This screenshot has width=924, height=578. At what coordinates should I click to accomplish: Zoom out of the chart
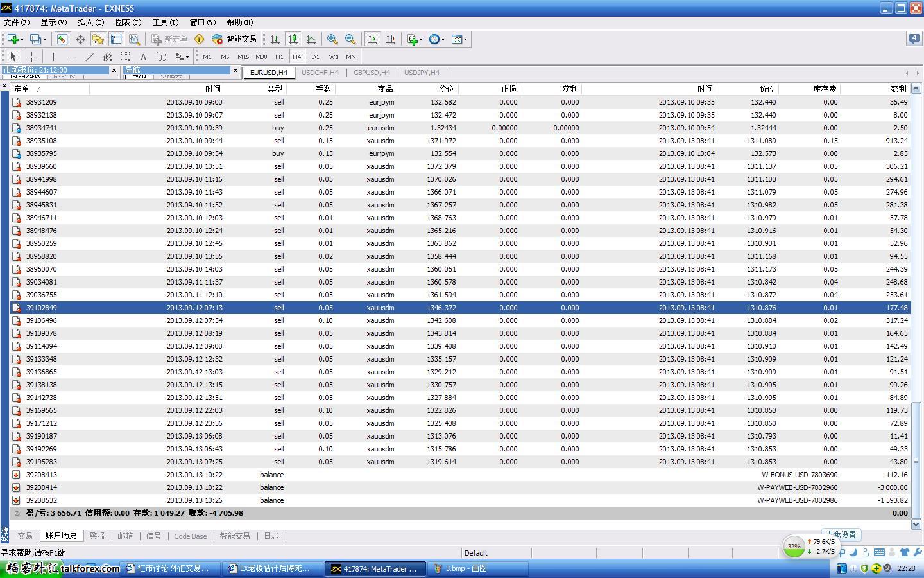coord(350,39)
